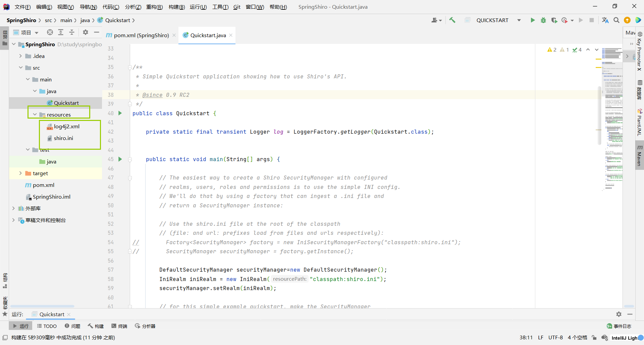
Task: Hide the Run panel with minus icon
Action: click(x=630, y=314)
